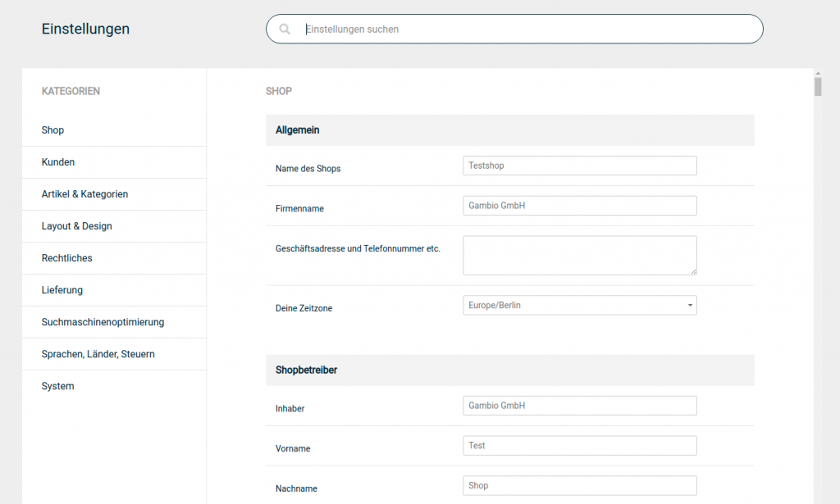
Task: Click the Geschäftsadresse text area
Action: click(579, 255)
